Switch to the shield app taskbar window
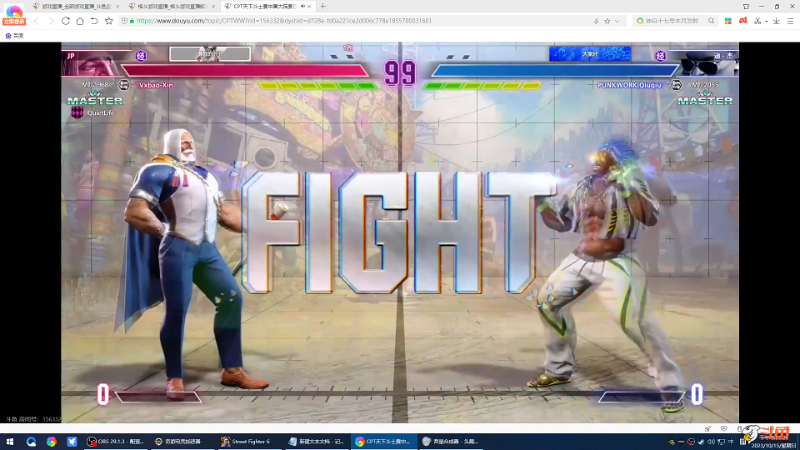 [450, 442]
